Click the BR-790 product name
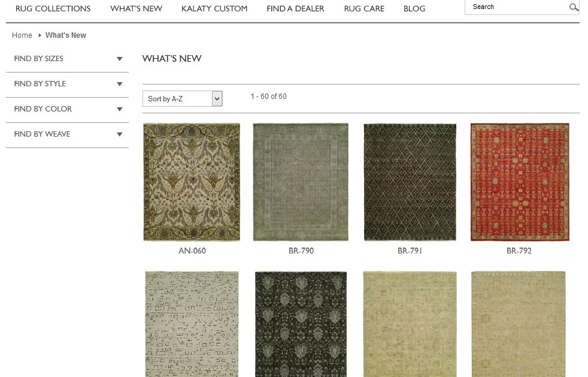Viewport: 588px width, 377px height. pyautogui.click(x=301, y=251)
